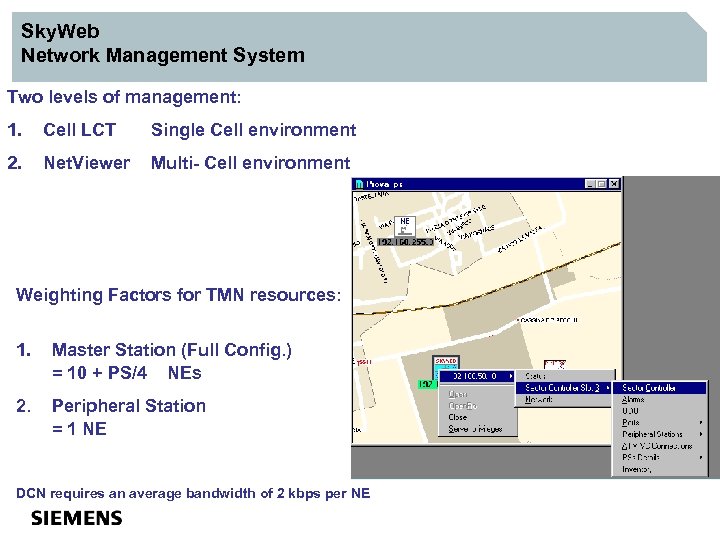The image size is (720, 540).
Task: Click the '= 1 NE' formula text
Action: coord(79,429)
